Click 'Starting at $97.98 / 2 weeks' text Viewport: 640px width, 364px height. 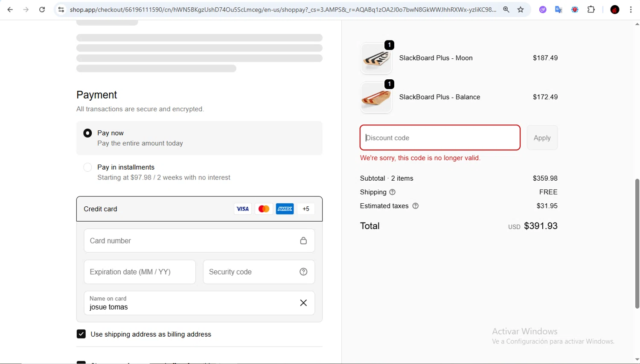click(164, 178)
